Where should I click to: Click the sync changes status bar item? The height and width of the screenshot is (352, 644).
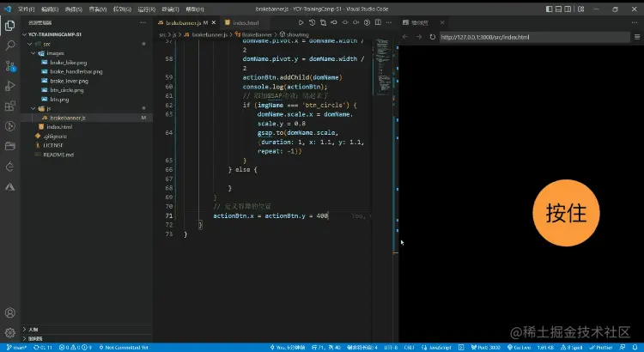43,348
